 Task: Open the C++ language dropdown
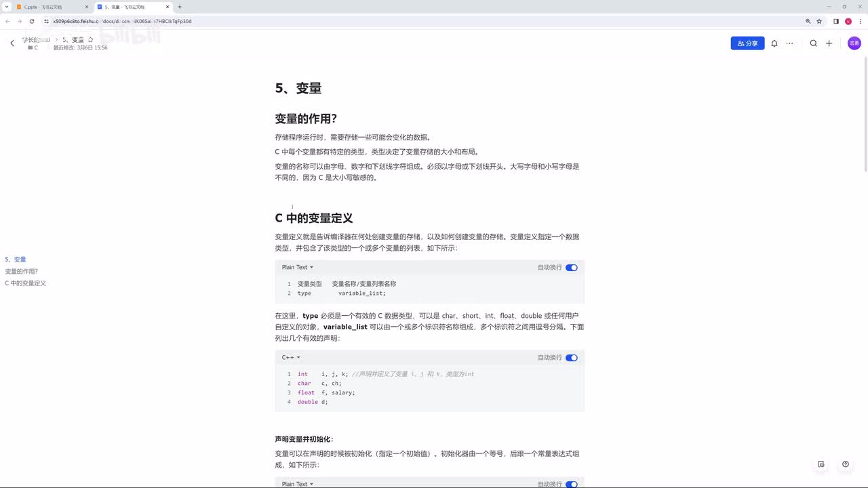(x=291, y=358)
